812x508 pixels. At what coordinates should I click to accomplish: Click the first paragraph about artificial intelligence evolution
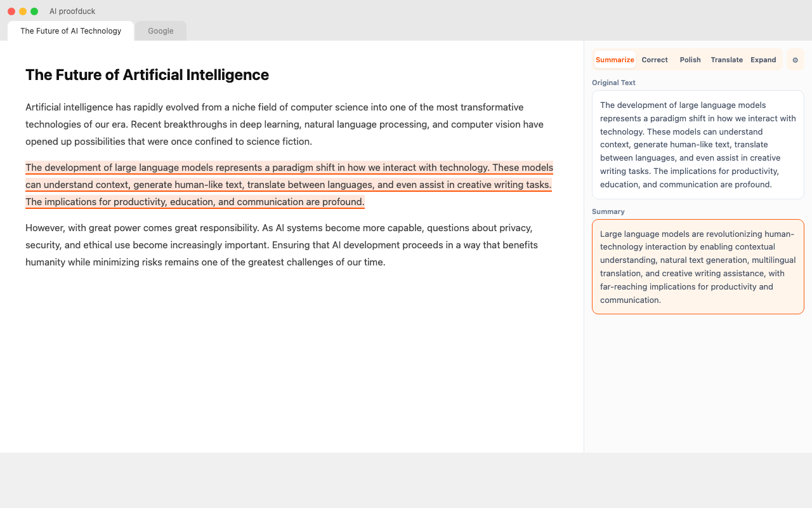point(284,124)
